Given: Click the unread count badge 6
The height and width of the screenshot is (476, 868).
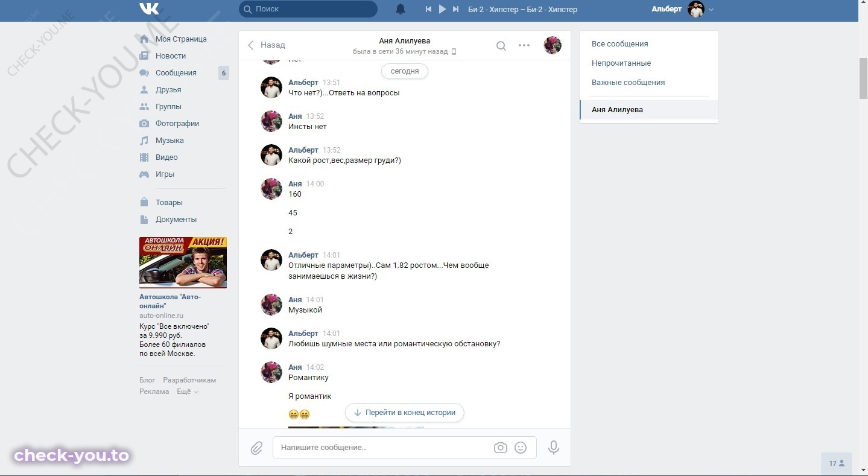Looking at the screenshot, I should (223, 73).
